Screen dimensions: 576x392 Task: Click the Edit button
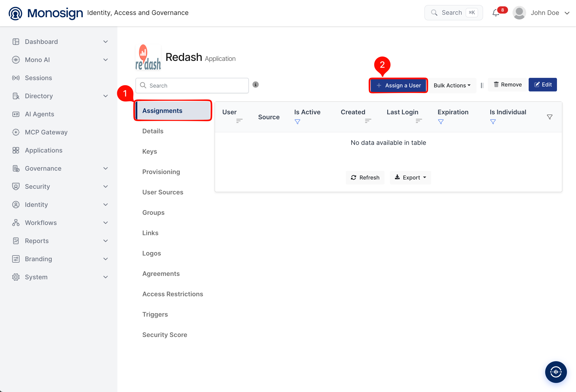(542, 85)
